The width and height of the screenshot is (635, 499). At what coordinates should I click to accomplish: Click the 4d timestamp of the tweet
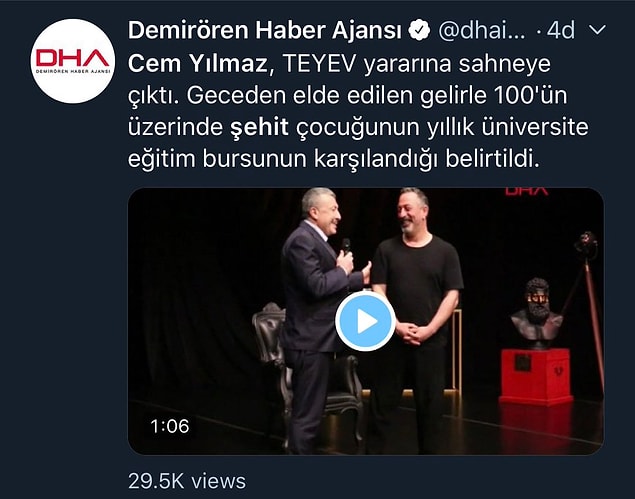pos(561,30)
